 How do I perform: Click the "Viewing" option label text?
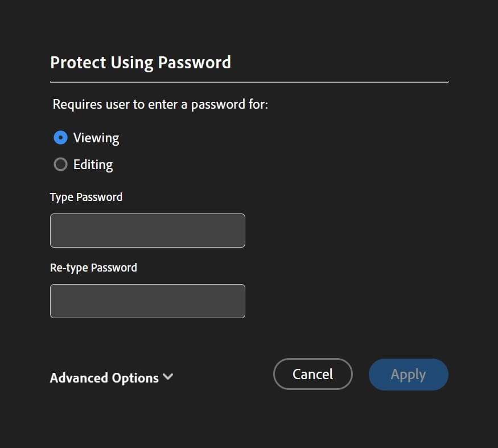(x=96, y=138)
